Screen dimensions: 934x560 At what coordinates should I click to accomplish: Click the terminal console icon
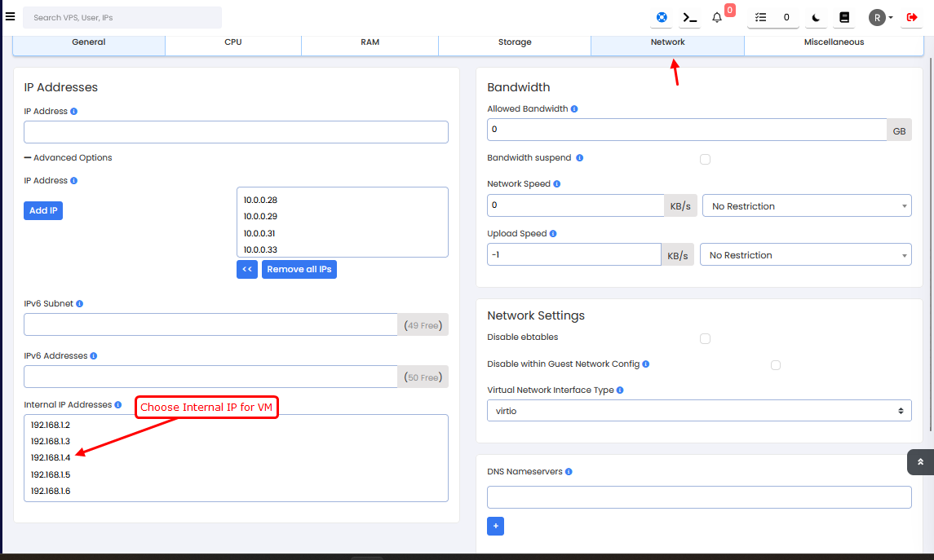coord(690,17)
